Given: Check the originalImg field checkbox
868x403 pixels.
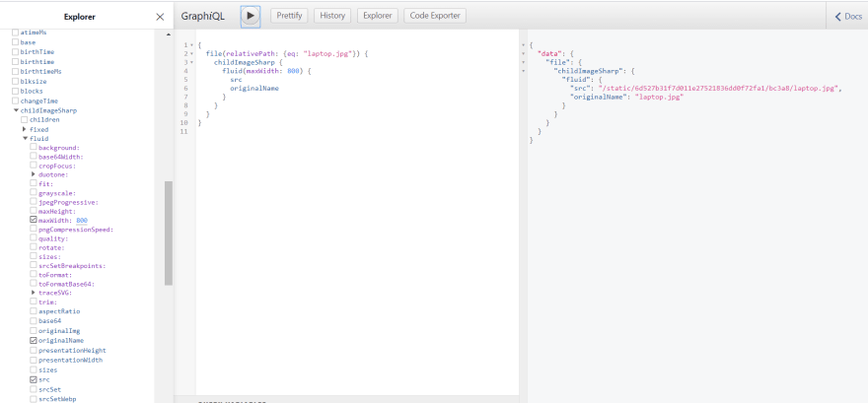Looking at the screenshot, I should pos(34,331).
